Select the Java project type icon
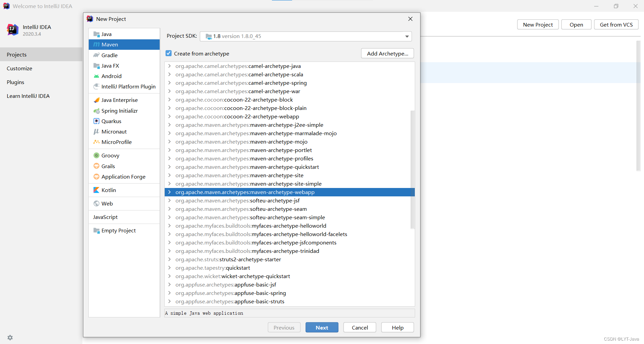The width and height of the screenshot is (644, 344). tap(96, 34)
